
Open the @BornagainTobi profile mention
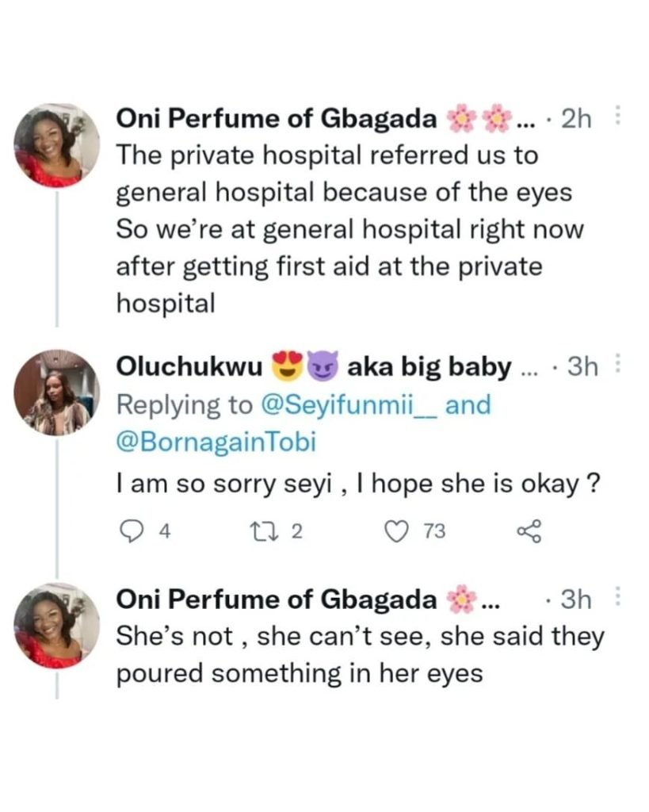[216, 442]
